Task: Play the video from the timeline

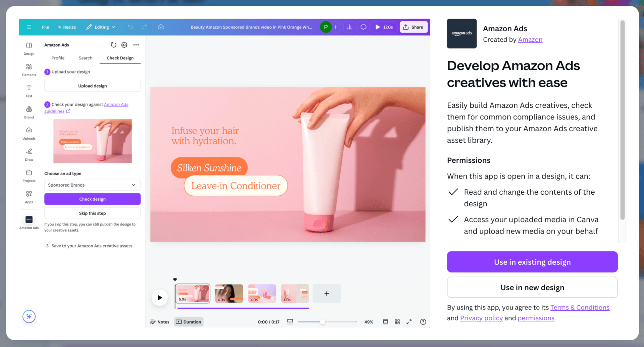Action: [x=160, y=297]
